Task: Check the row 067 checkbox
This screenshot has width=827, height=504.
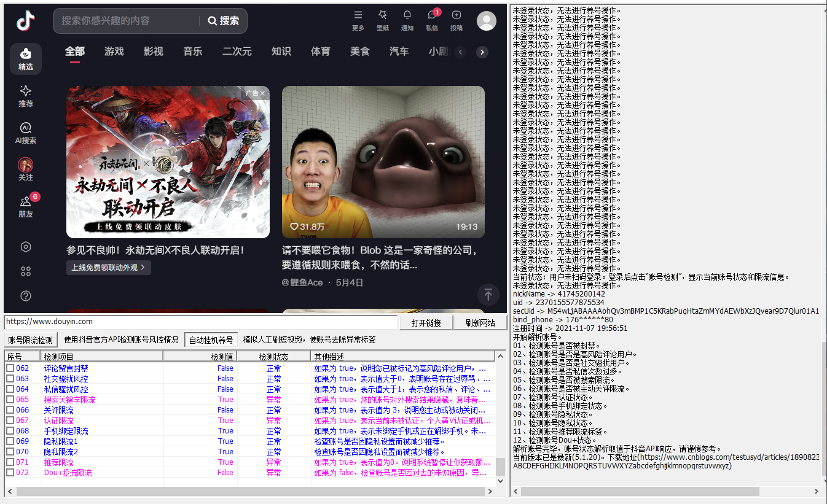Action: pos(10,421)
